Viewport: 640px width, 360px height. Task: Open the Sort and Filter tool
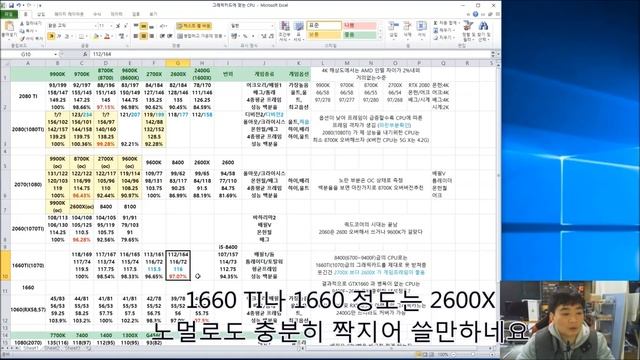(x=468, y=31)
